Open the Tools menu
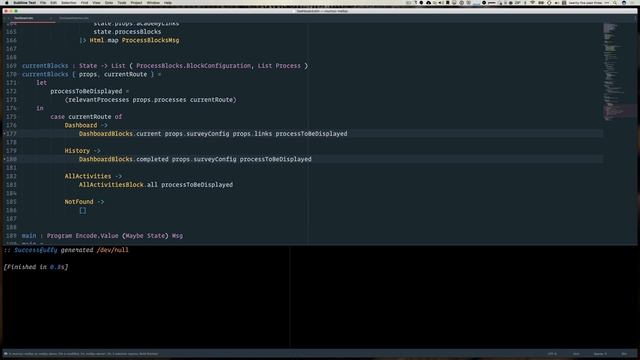Screen dimensions: 640x360 click(x=122, y=2)
